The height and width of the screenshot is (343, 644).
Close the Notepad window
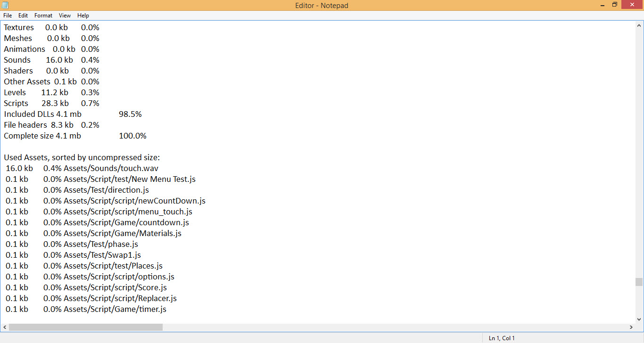point(632,5)
